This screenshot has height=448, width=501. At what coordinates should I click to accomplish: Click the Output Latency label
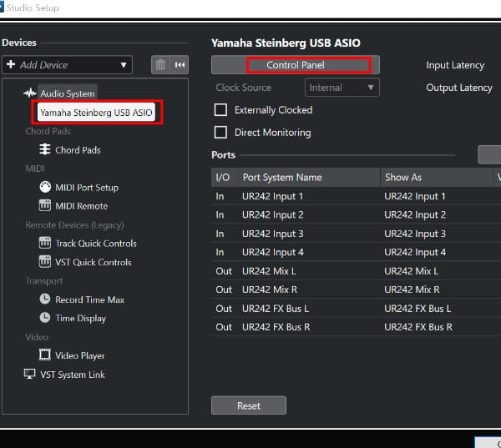pos(459,88)
